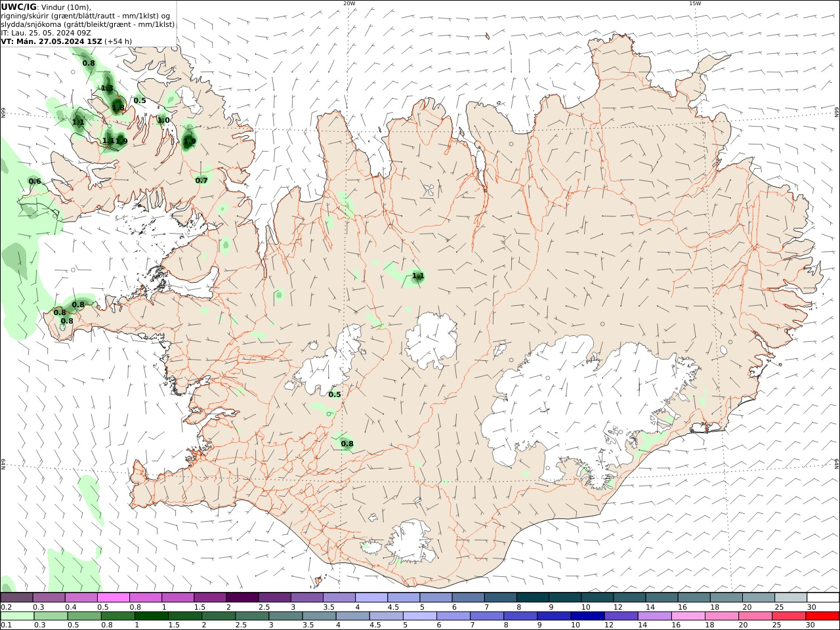Click the '0.8' value at the Westfjords' northern tip

point(89,63)
